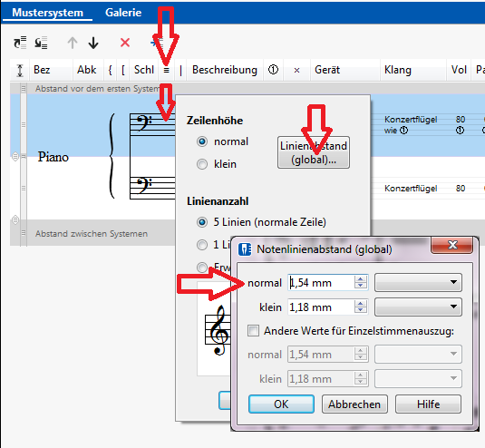Select '5 Linien (normale Zeile)' radio option
The height and width of the screenshot is (448, 485).
tap(202, 222)
